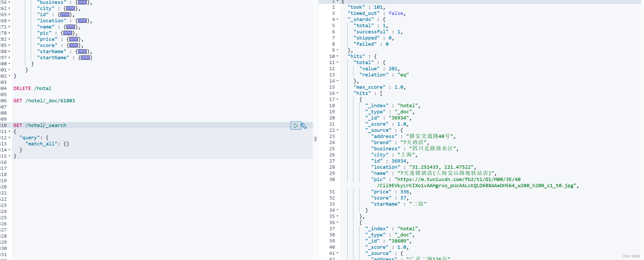Click the "took" : 101 response line
The image size is (644, 260).
click(x=366, y=7)
